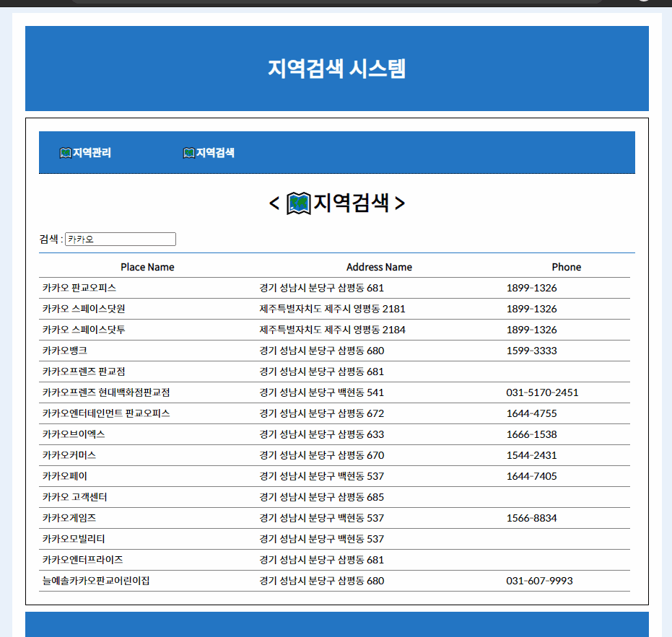Click the phone number 1644-4755
The width and height of the screenshot is (672, 637).
pos(531,413)
